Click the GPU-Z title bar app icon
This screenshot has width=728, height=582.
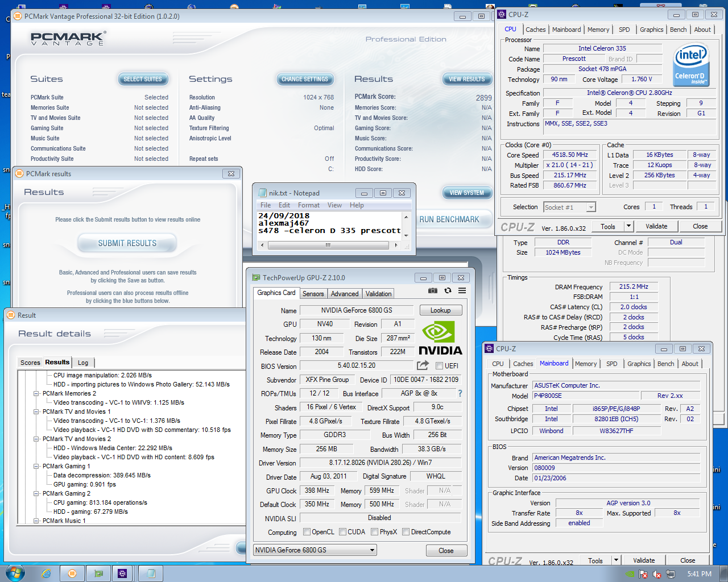coord(256,277)
